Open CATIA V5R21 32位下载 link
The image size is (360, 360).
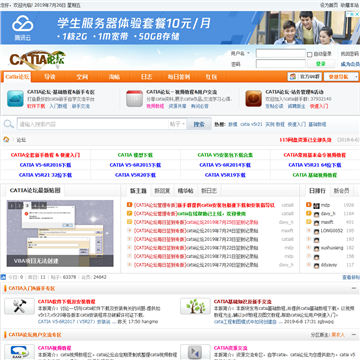coord(45,175)
